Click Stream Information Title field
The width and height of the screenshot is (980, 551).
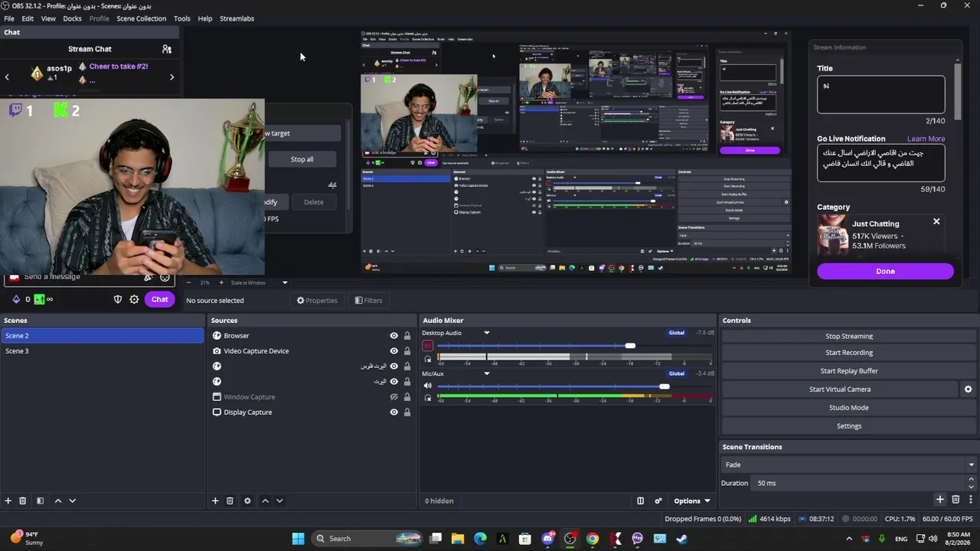(880, 93)
